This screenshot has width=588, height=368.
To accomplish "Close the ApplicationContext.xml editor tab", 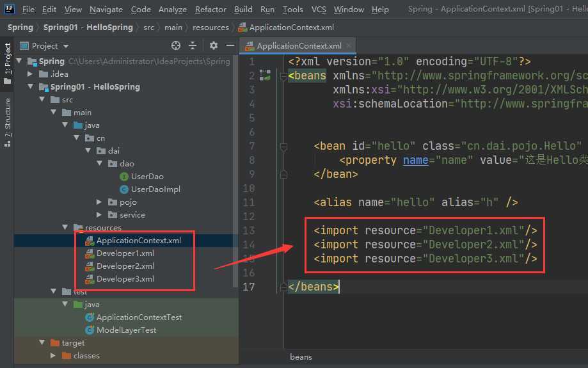I will click(349, 46).
